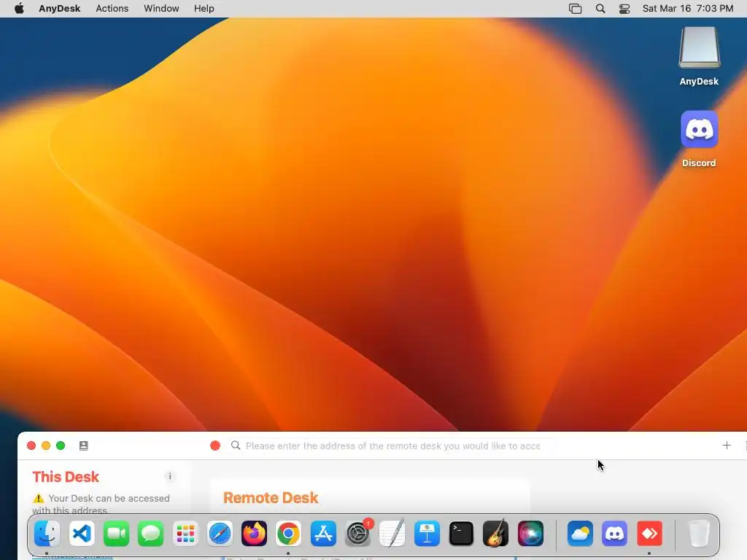The image size is (747, 560).
Task: Open Control Center in menu bar
Action: 624,9
